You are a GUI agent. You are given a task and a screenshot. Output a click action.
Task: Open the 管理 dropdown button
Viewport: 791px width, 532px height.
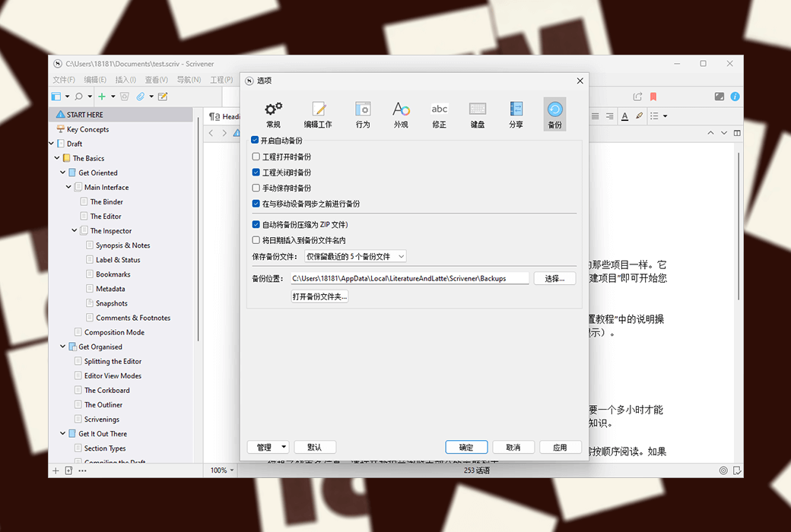click(268, 448)
